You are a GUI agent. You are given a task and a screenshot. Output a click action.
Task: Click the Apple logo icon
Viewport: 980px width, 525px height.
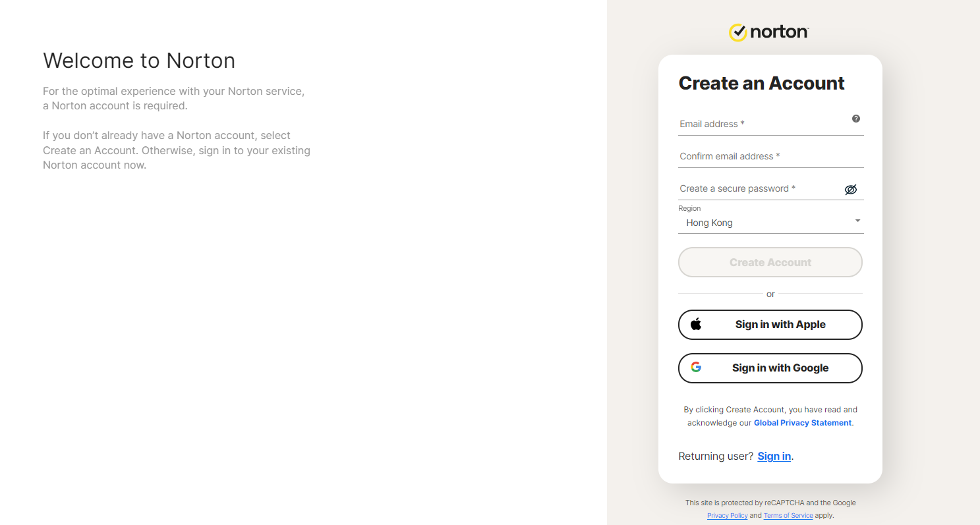coord(696,324)
